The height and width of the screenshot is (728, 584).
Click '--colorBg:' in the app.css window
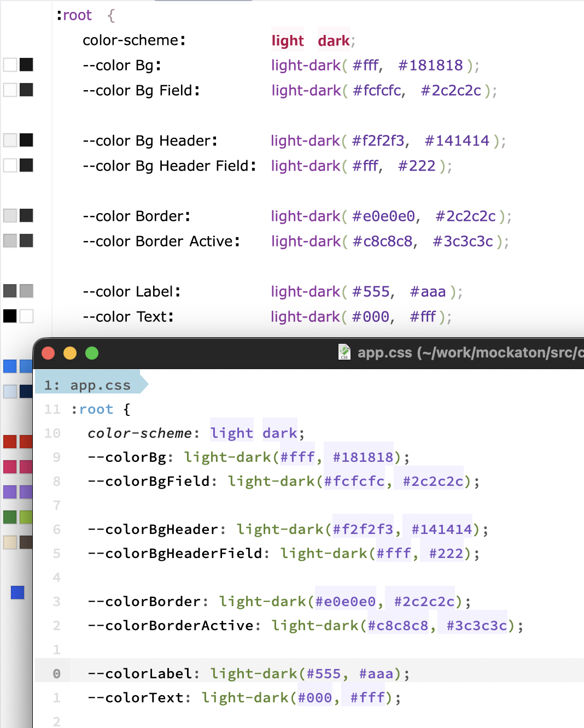pyautogui.click(x=131, y=457)
